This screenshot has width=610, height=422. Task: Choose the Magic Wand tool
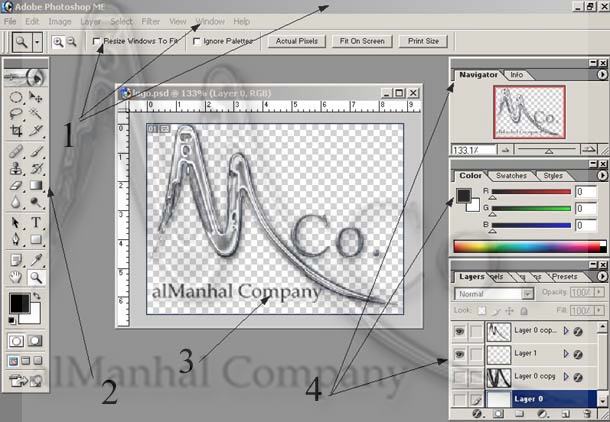point(36,114)
